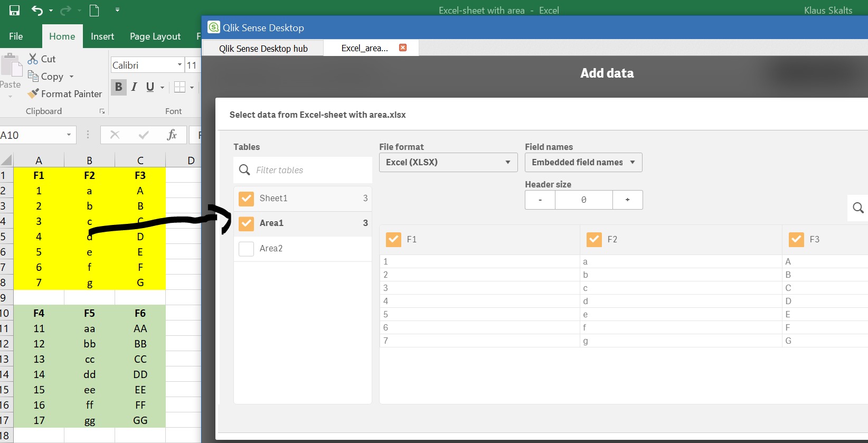Switch to the Home ribbon tab
Image resolution: width=868 pixels, height=443 pixels.
click(62, 36)
